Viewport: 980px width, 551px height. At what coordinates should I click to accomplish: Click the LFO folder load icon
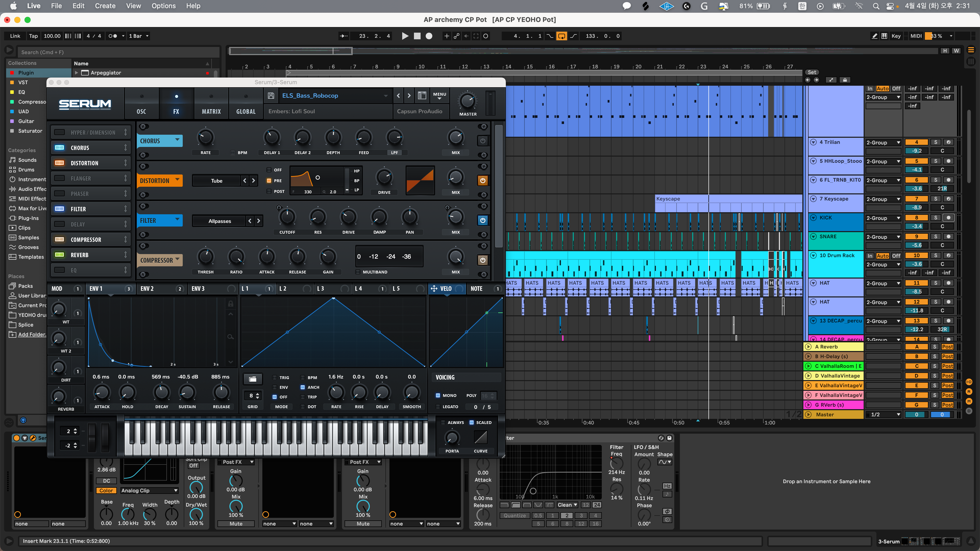pyautogui.click(x=253, y=379)
